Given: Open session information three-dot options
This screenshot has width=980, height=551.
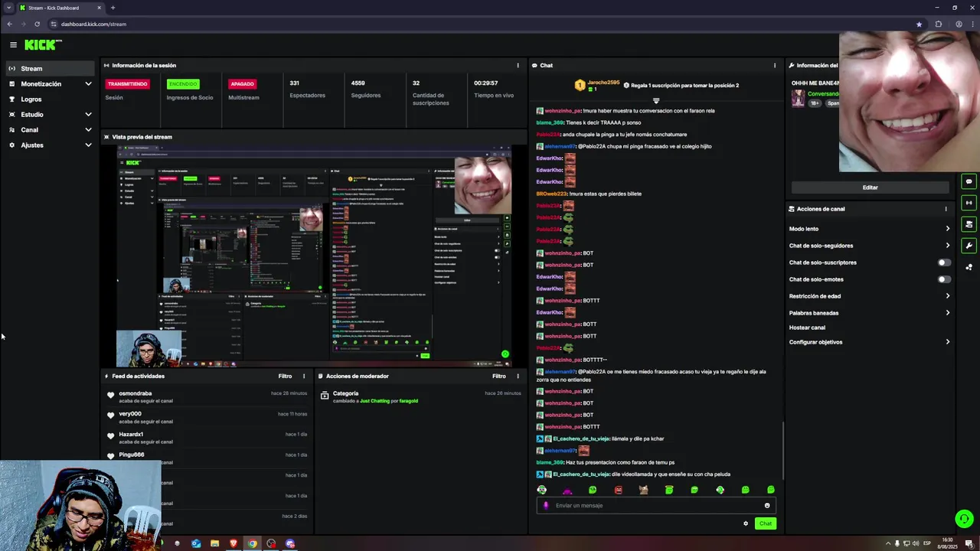Looking at the screenshot, I should pyautogui.click(x=518, y=66).
